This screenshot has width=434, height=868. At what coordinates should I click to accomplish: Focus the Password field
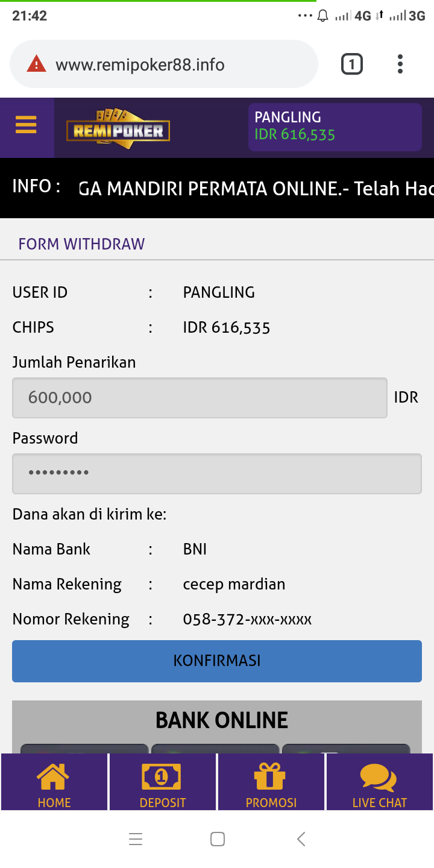[217, 474]
